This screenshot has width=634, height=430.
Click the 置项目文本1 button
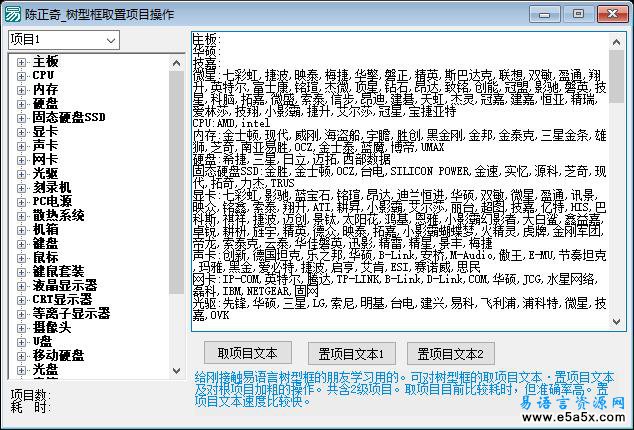[351, 354]
